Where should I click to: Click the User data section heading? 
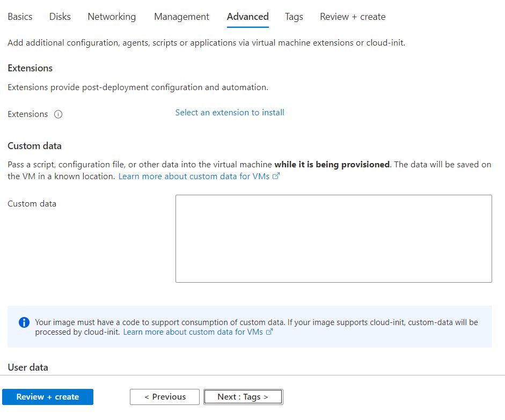[28, 367]
